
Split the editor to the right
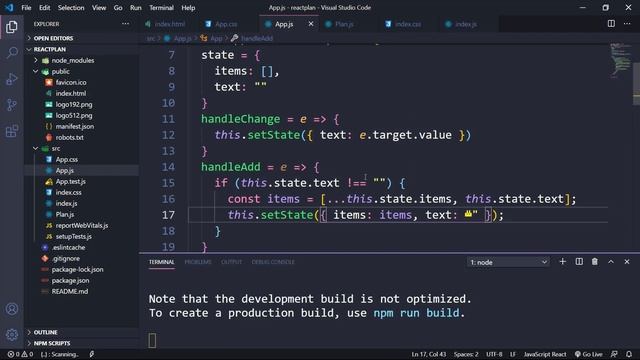tap(611, 24)
